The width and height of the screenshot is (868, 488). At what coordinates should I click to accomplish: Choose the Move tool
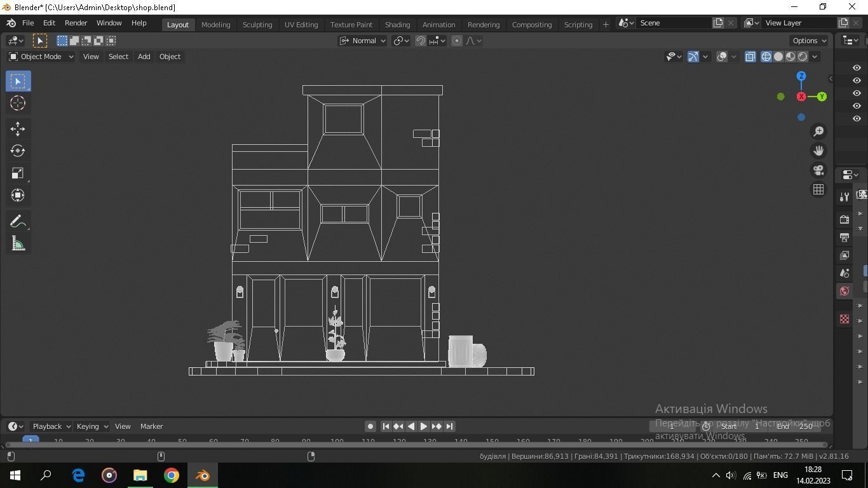click(x=18, y=129)
